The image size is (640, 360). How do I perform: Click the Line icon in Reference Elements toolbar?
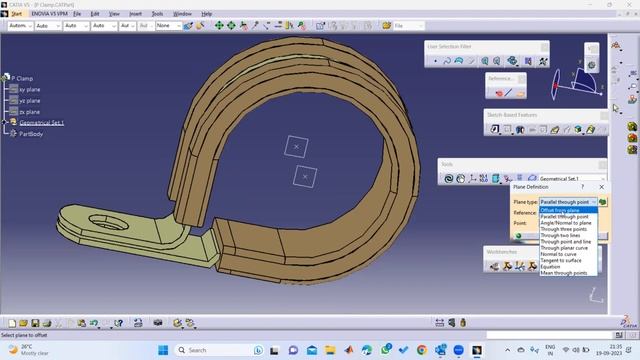[509, 93]
